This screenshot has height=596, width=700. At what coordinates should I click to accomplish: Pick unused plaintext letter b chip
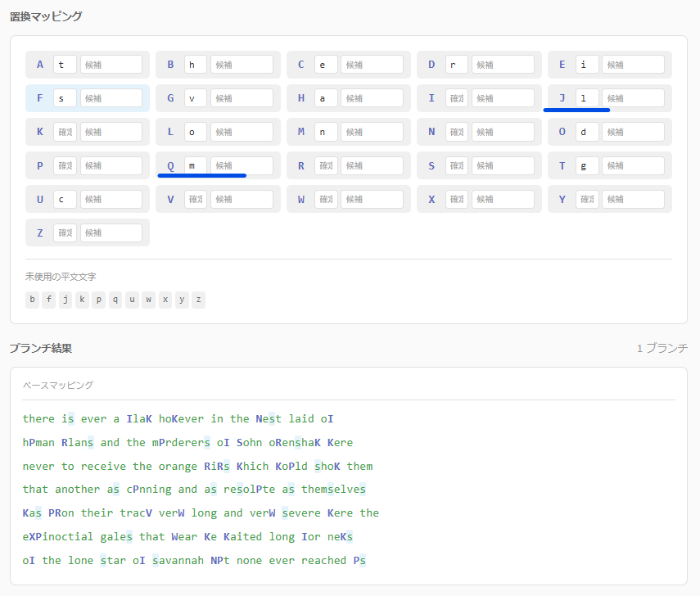(32, 300)
